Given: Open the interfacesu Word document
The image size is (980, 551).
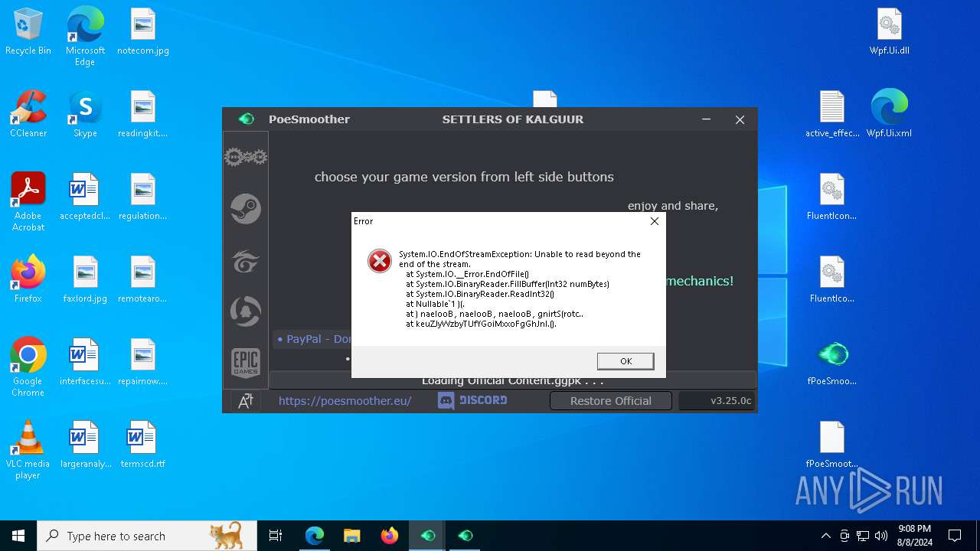Looking at the screenshot, I should 85,363.
